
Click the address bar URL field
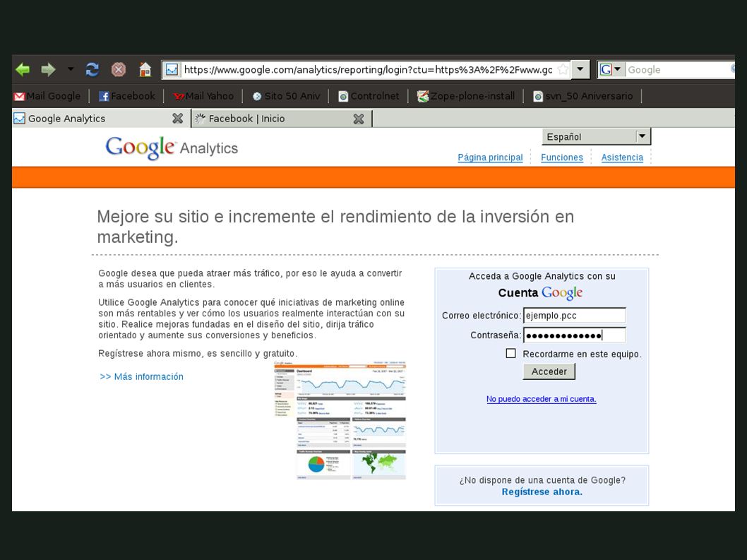click(368, 70)
